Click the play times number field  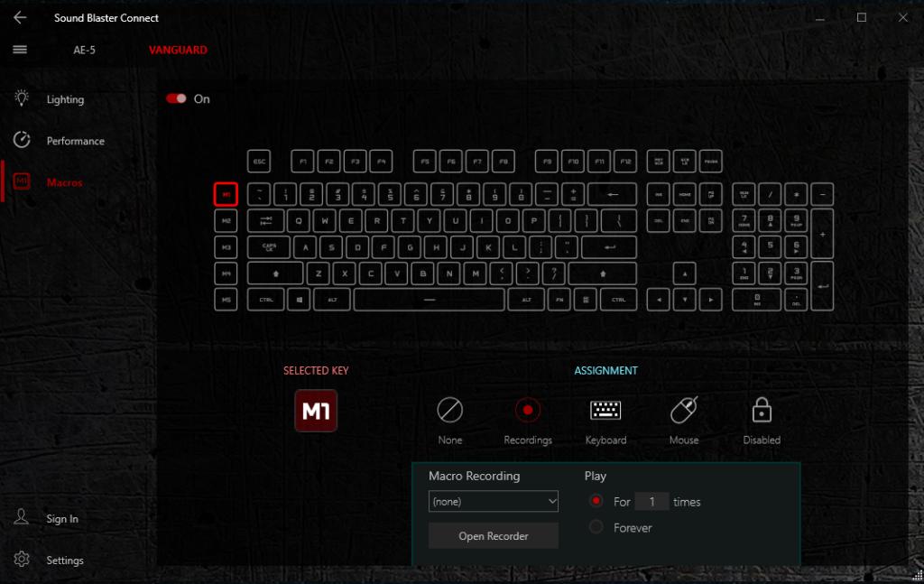651,502
